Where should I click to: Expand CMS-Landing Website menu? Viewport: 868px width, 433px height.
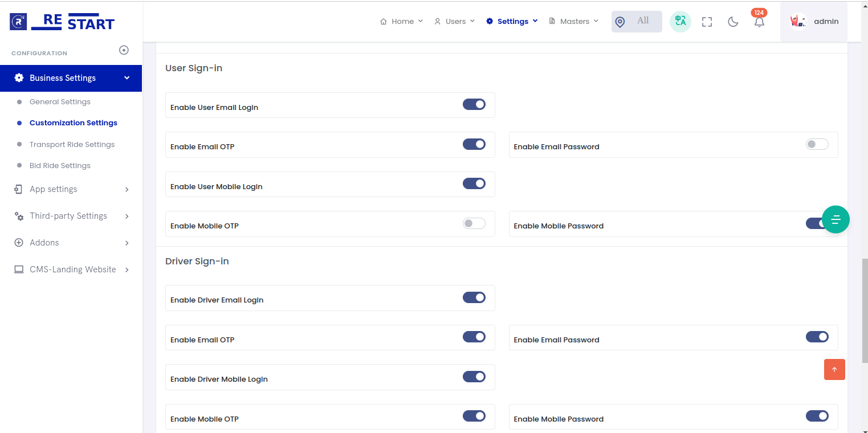(71, 269)
